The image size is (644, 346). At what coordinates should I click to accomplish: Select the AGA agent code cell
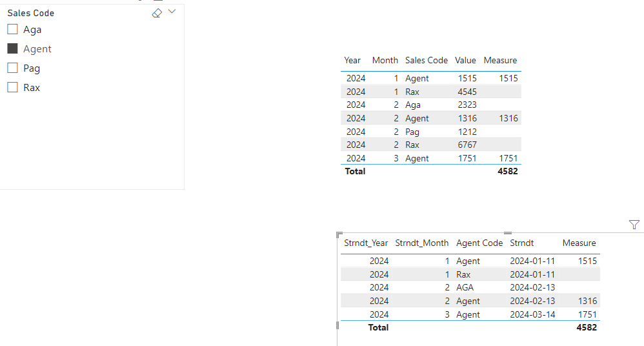[465, 288]
